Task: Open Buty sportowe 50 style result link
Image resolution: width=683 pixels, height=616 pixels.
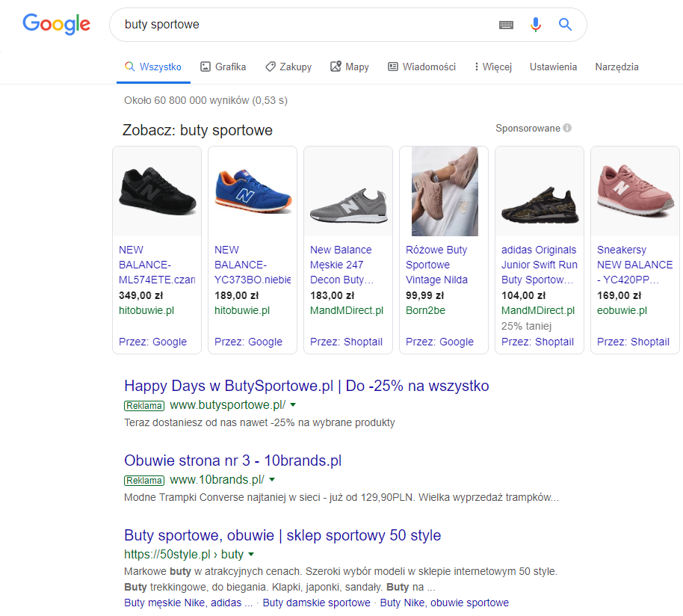Action: [x=282, y=535]
